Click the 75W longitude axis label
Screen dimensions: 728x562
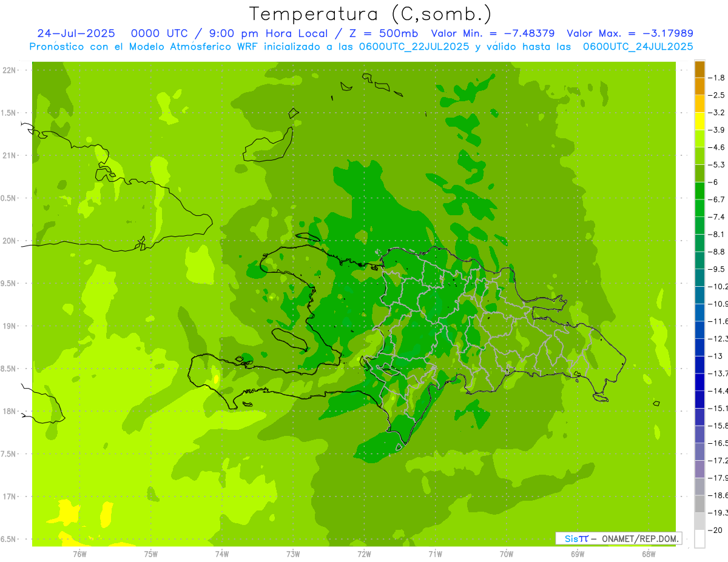151,554
